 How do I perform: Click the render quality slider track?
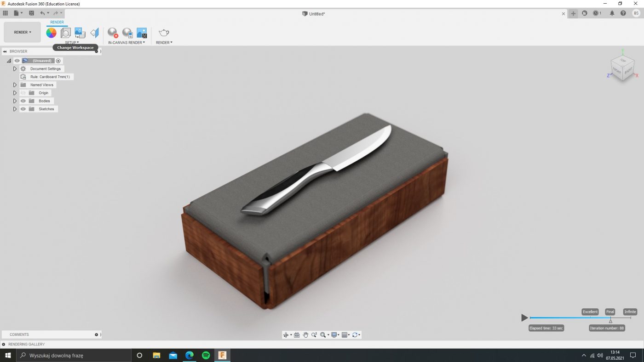[x=570, y=317]
